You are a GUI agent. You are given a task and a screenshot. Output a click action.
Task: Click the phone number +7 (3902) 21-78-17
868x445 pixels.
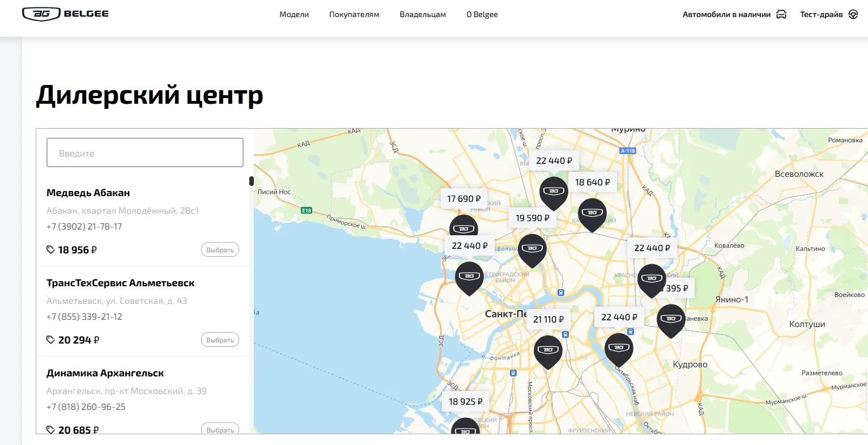pos(84,227)
